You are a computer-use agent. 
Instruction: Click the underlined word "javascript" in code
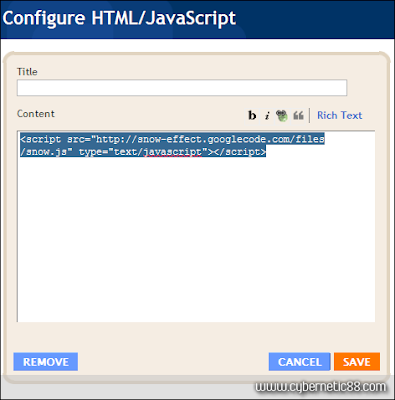tap(172, 152)
